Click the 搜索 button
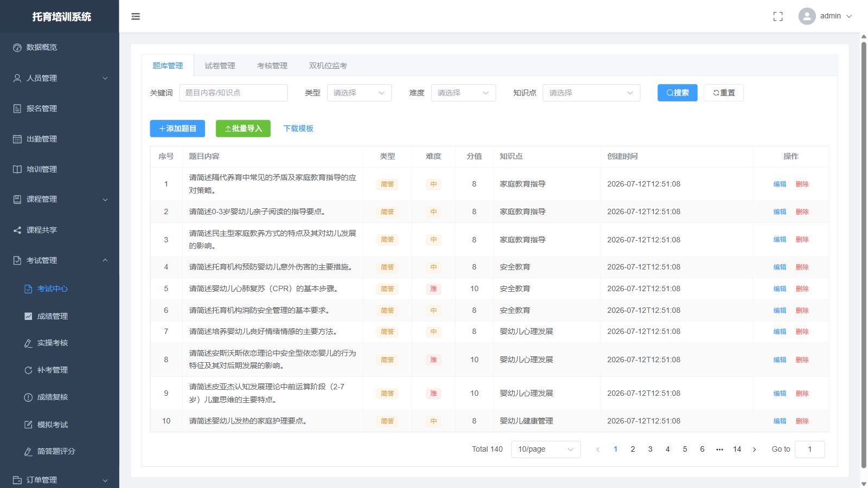 (x=678, y=93)
